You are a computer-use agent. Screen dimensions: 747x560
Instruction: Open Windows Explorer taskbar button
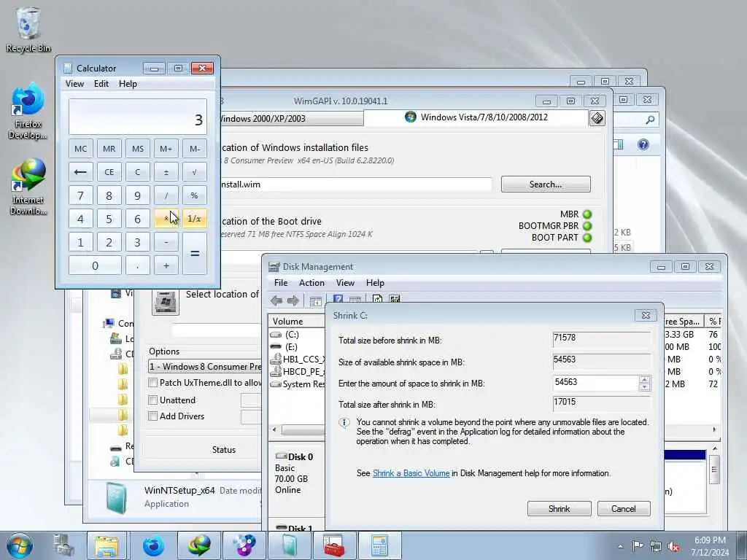pos(107,545)
